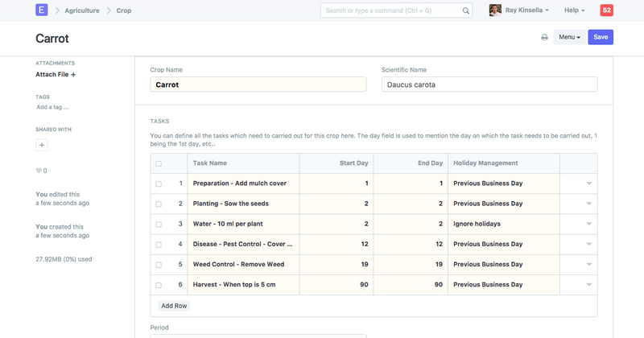This screenshot has width=644, height=338.
Task: Click the heart like icon in sidebar
Action: pyautogui.click(x=39, y=171)
